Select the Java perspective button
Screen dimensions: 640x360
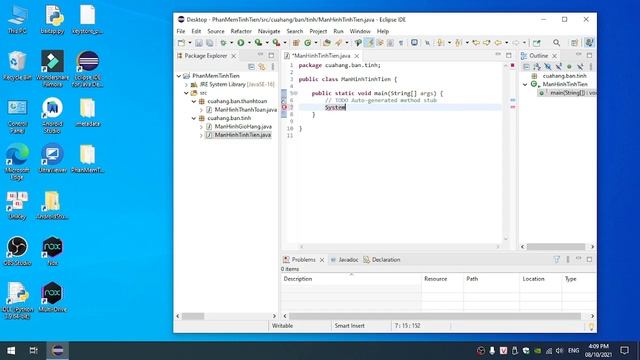point(589,43)
